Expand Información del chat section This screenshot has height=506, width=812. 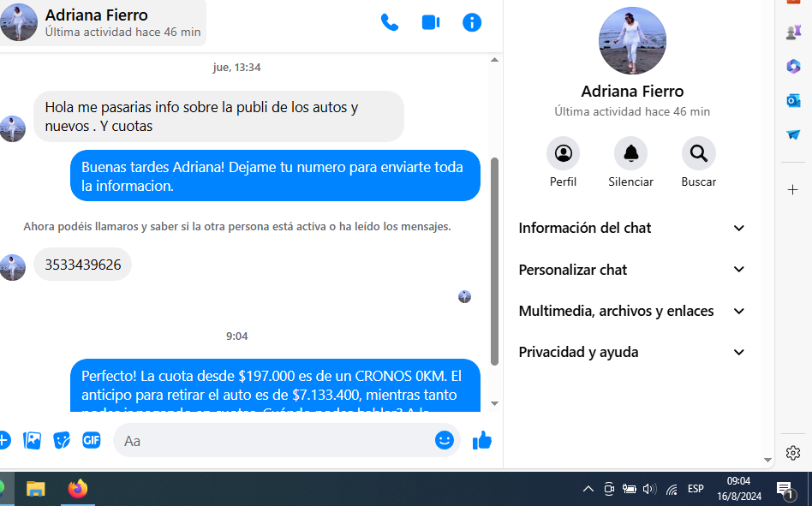click(632, 228)
